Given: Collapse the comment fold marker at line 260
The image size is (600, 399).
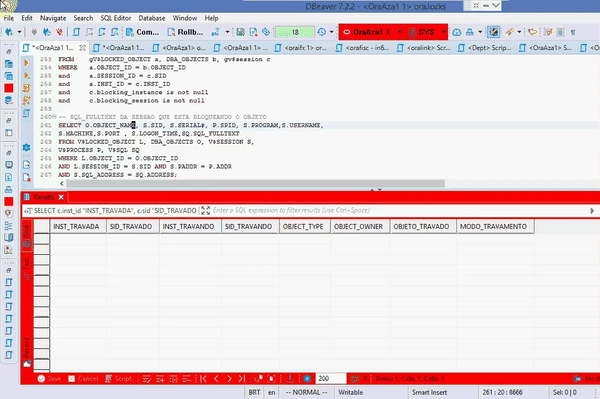Looking at the screenshot, I should pos(54,117).
